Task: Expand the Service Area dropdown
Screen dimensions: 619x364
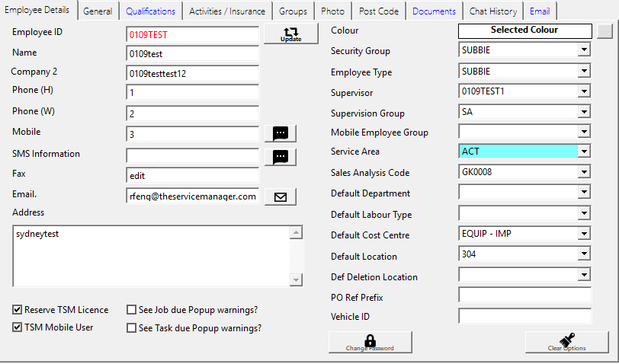Action: click(x=584, y=152)
